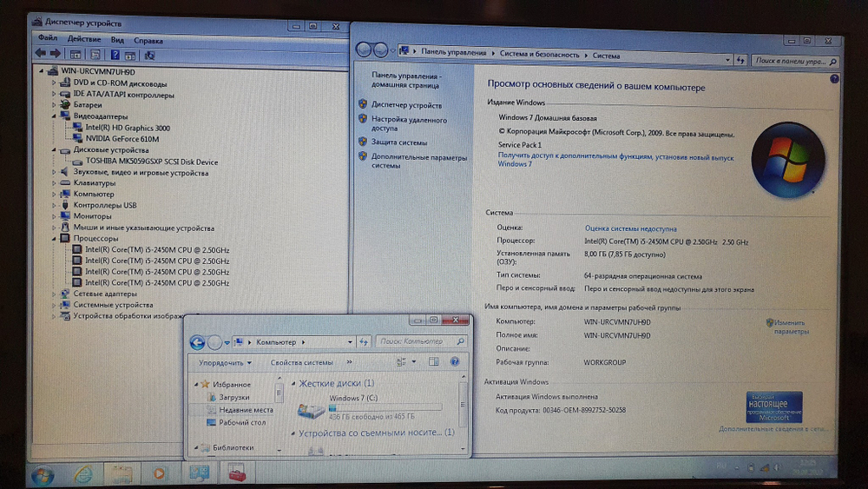868x489 pixels.
Task: Open the view options dropdown in explorer
Action: click(413, 361)
